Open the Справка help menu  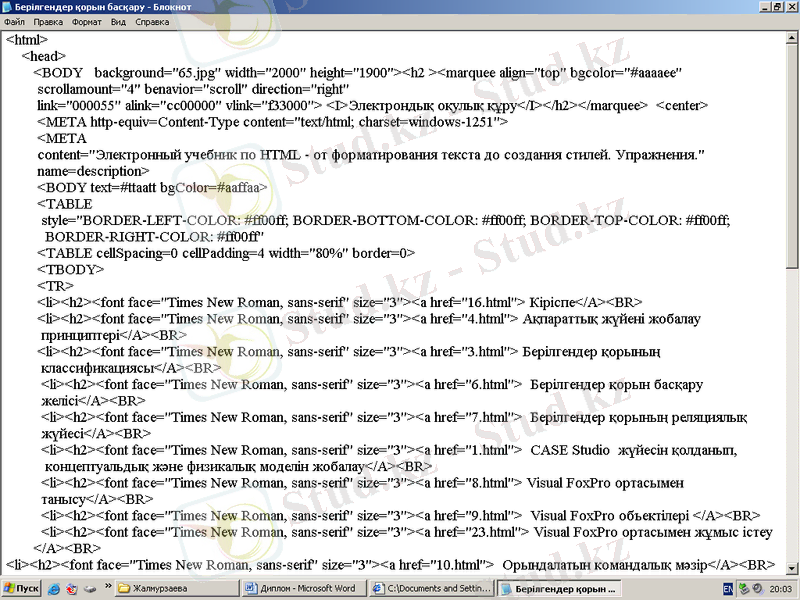pyautogui.click(x=152, y=21)
